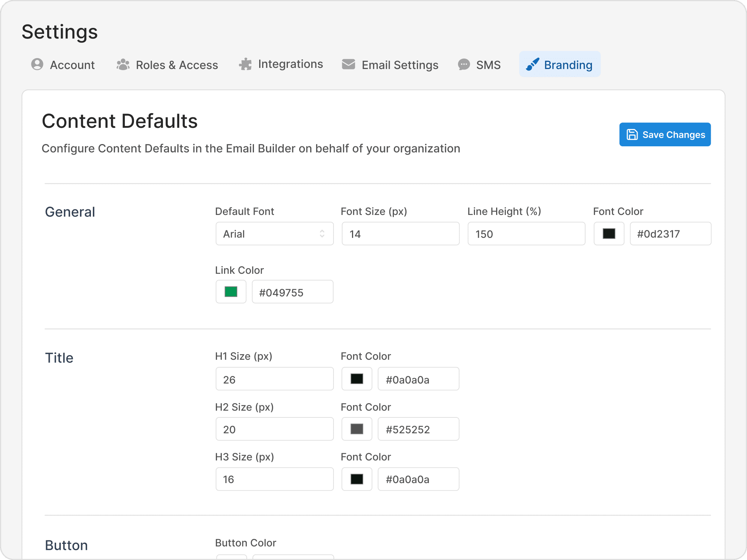This screenshot has height=560, width=747.
Task: Click the Email Settings envelope icon
Action: tap(348, 64)
